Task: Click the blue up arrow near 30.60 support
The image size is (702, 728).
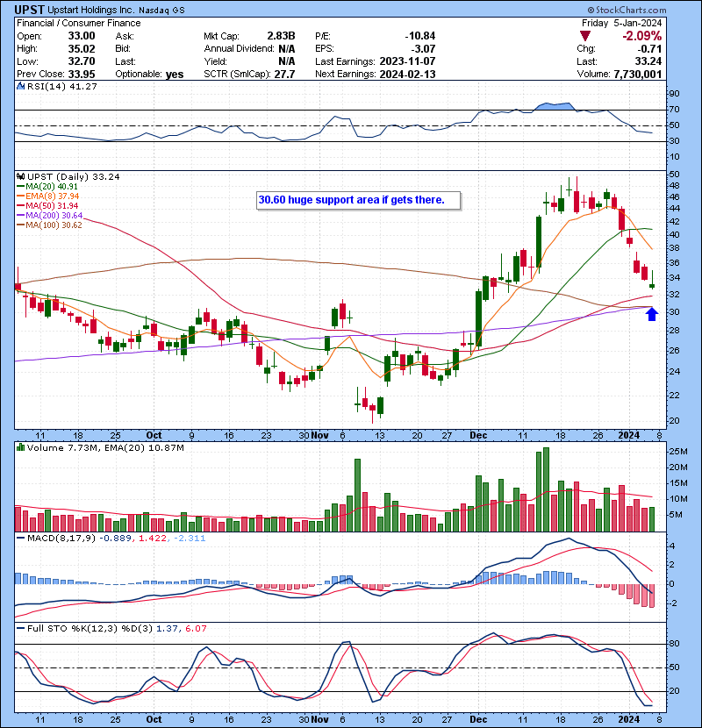Action: click(651, 313)
